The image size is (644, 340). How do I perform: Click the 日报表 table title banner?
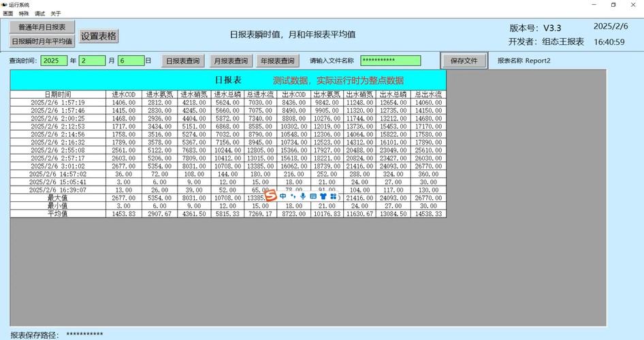[x=228, y=80]
